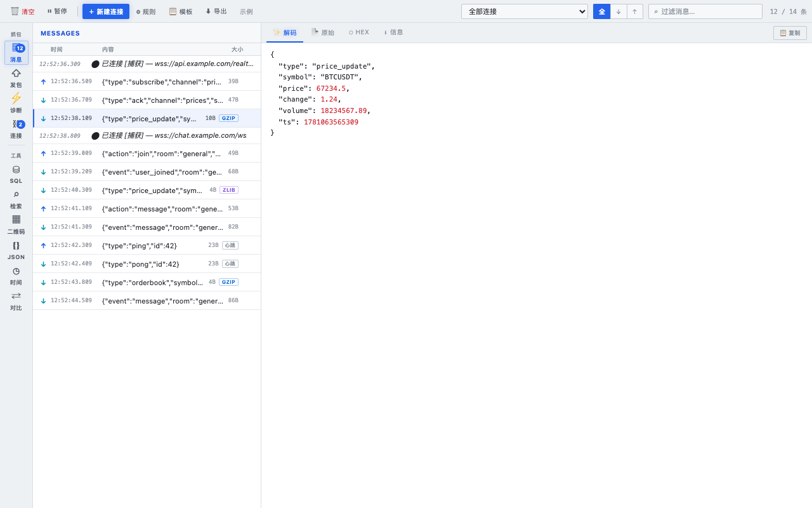Screen dimensions: 812x508
Task: Open the JSON tool icon
Action: 16,250
